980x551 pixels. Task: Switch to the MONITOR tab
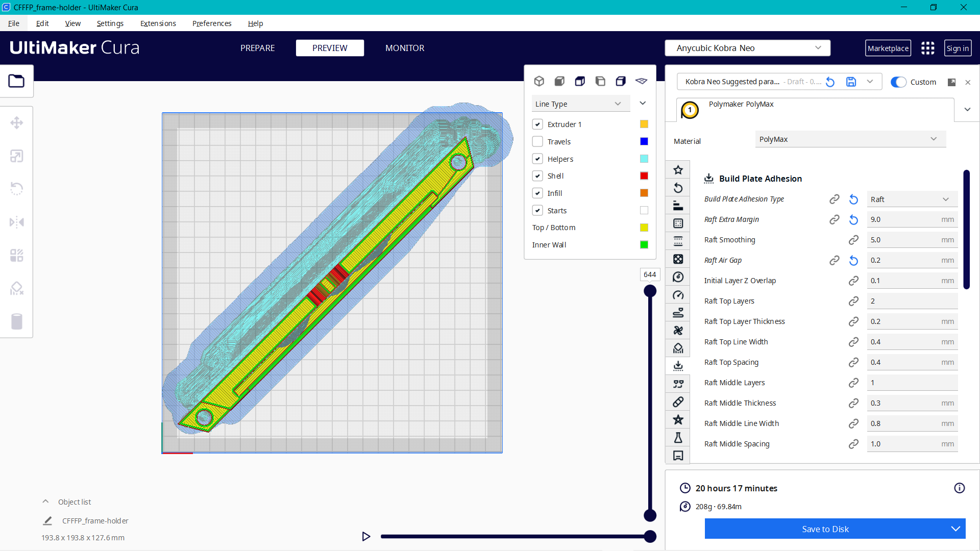405,48
